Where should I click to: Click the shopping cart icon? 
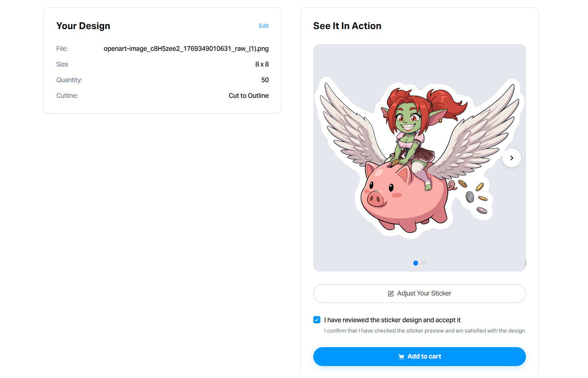pyautogui.click(x=401, y=357)
